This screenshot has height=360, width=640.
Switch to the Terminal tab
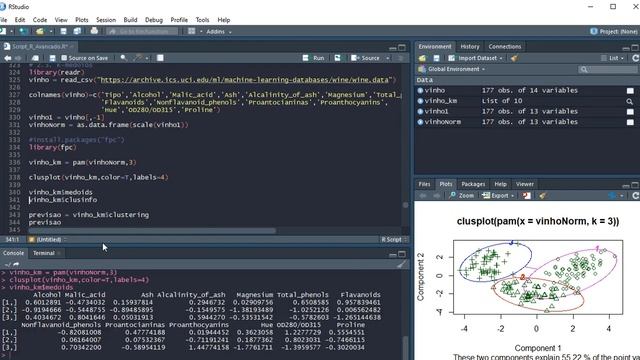point(44,253)
